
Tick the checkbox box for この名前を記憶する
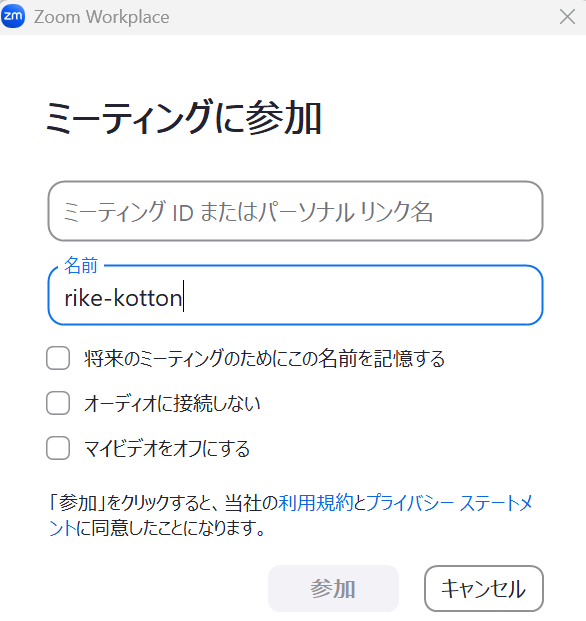[58, 358]
